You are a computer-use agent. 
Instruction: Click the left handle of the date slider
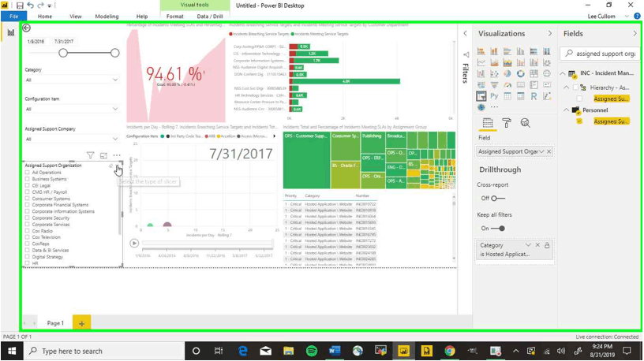63,53
